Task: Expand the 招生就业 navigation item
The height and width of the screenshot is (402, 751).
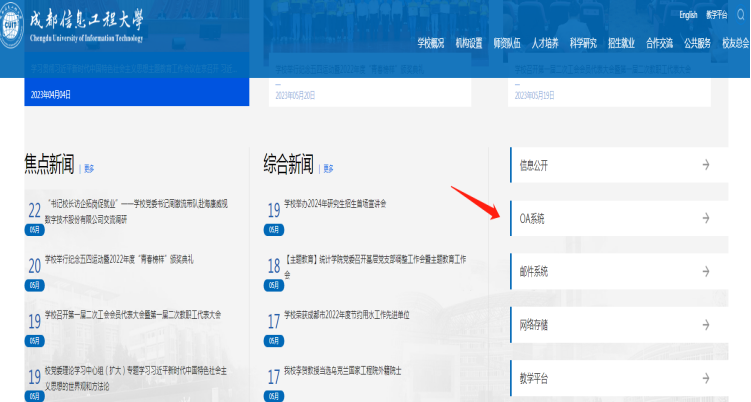Action: (x=621, y=44)
